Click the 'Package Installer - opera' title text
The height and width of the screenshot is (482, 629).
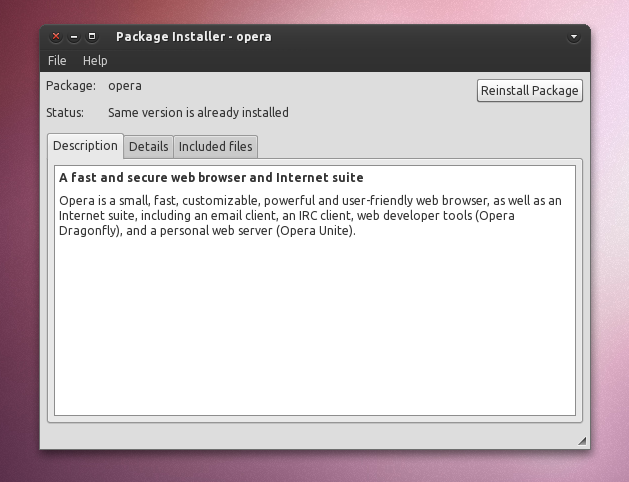pos(194,37)
